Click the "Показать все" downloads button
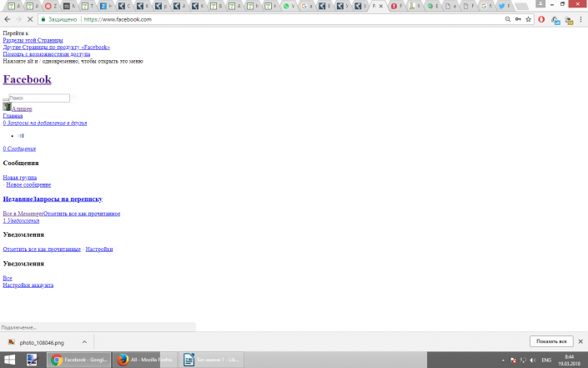588x368 pixels. (x=551, y=342)
